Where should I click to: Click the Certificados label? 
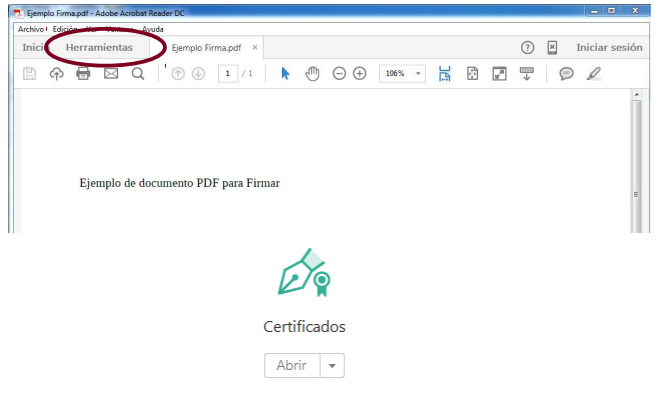pyautogui.click(x=304, y=327)
